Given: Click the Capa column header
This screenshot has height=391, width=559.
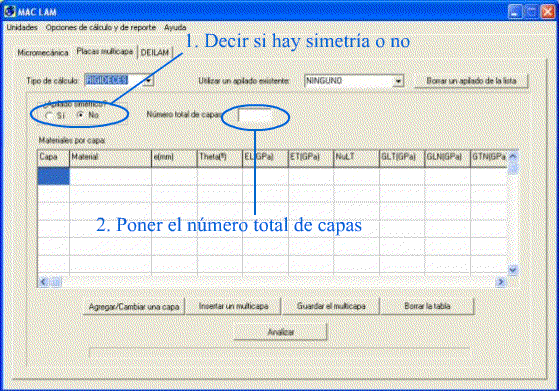Looking at the screenshot, I should (x=53, y=158).
